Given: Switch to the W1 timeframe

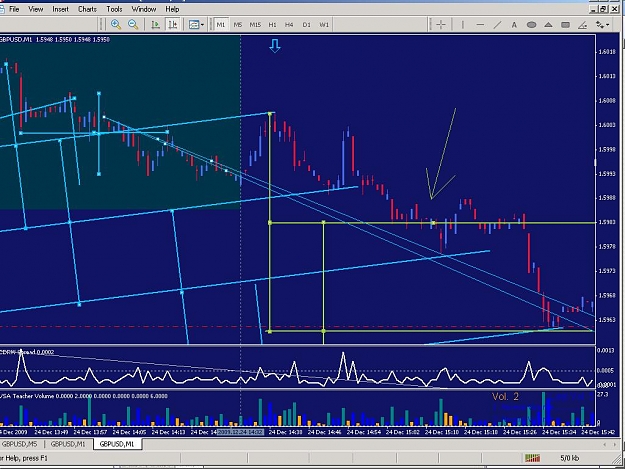Looking at the screenshot, I should tap(324, 25).
